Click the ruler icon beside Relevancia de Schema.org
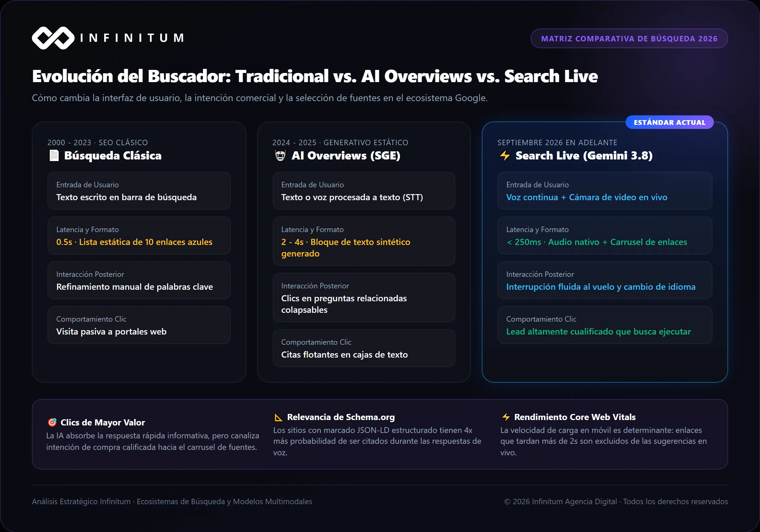Viewport: 760px width, 532px height. [279, 417]
